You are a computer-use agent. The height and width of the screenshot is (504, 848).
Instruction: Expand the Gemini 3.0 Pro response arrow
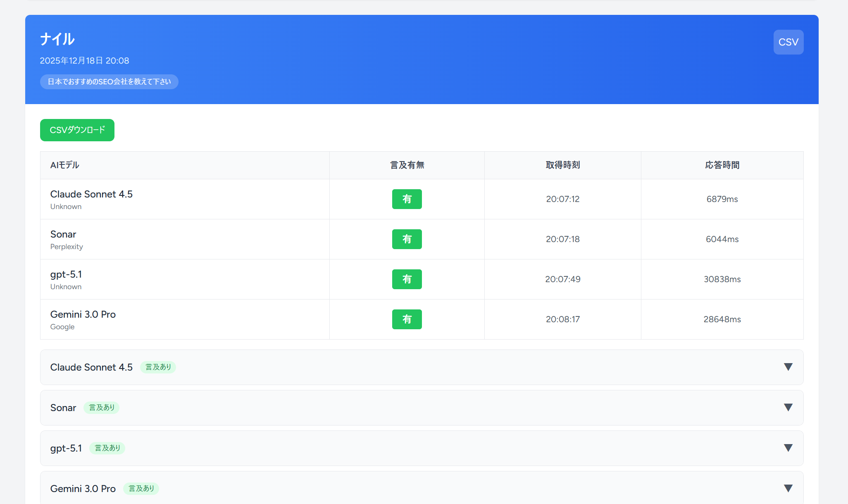coord(788,488)
